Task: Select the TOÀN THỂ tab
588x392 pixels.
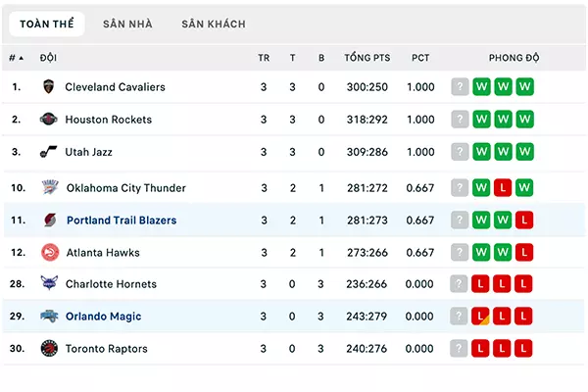Action: (x=47, y=24)
